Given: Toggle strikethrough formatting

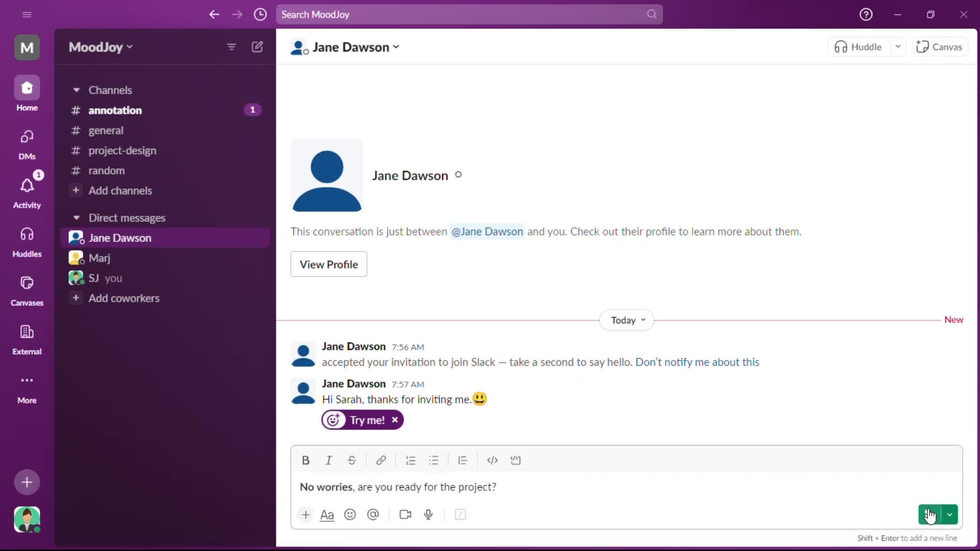Looking at the screenshot, I should (x=352, y=460).
